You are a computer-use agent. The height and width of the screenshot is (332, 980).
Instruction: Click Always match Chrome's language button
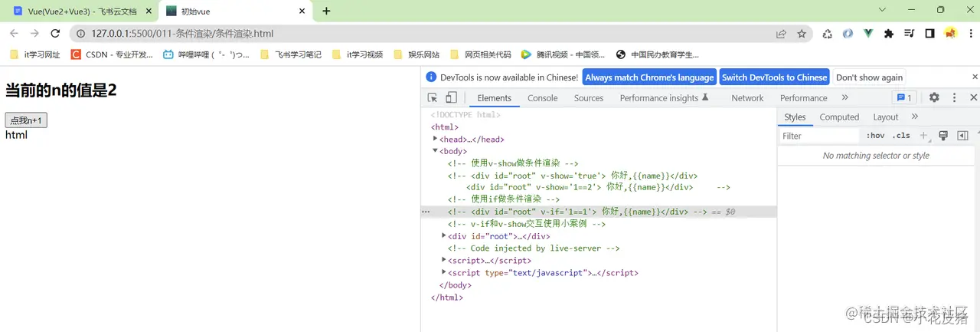pyautogui.click(x=650, y=77)
